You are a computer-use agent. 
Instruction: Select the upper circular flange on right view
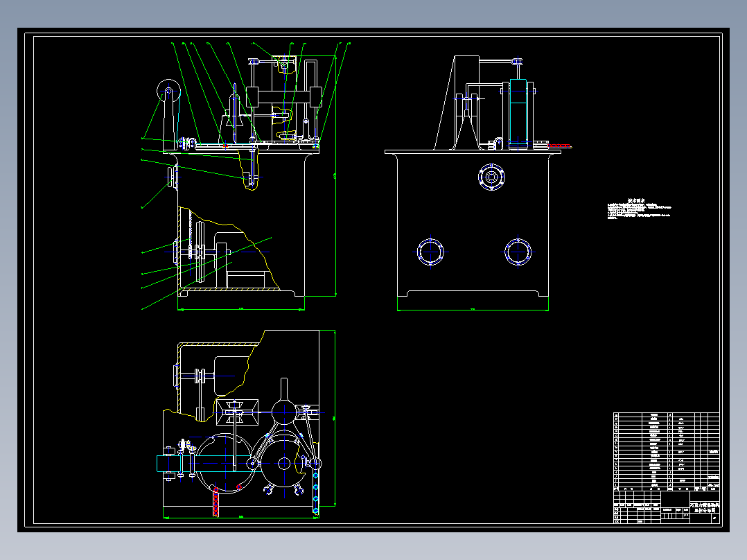point(491,177)
